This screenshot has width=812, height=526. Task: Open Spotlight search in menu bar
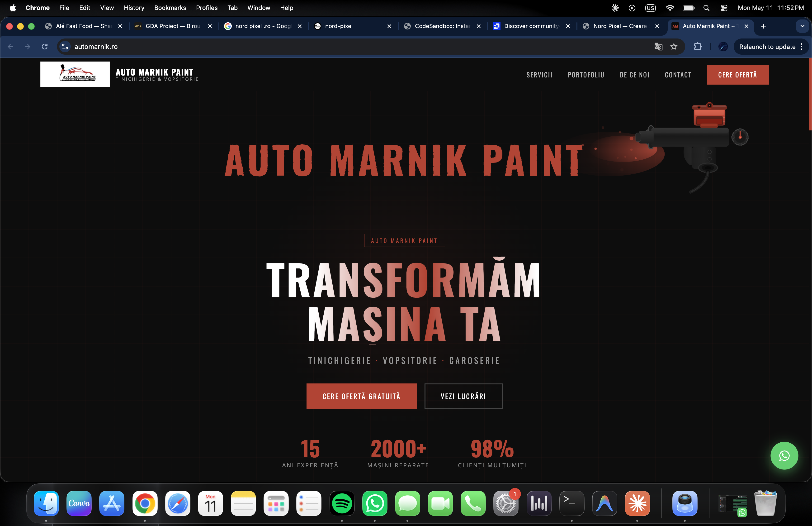click(x=706, y=8)
